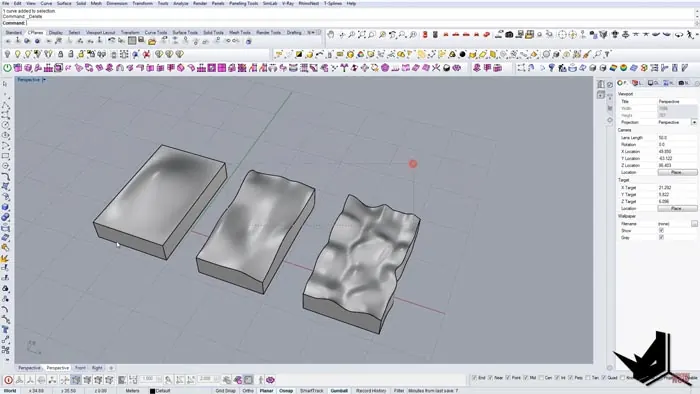Click the running figure icon

691,34
